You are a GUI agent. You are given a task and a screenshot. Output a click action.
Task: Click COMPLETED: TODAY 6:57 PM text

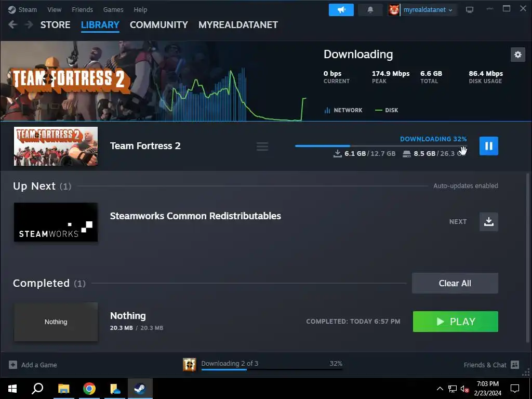[x=353, y=322]
